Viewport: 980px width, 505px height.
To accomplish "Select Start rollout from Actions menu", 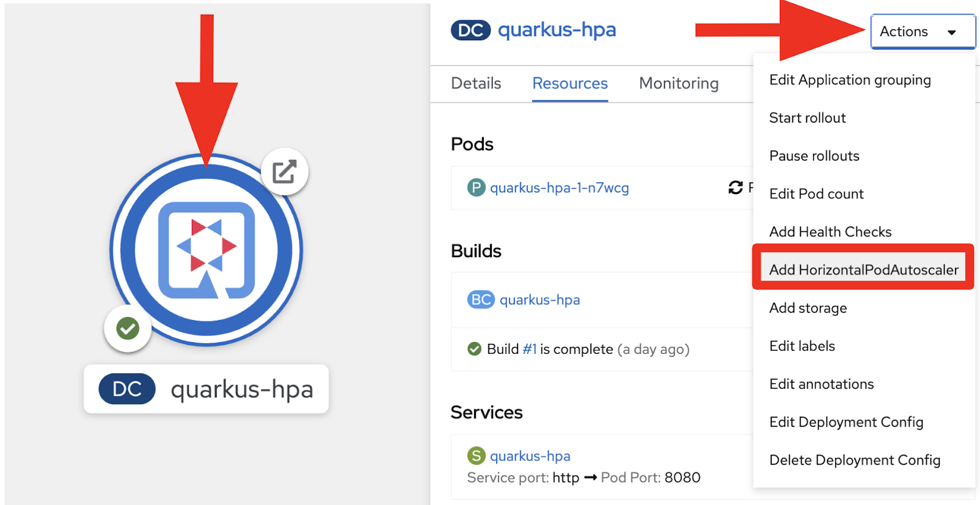I will click(x=807, y=118).
